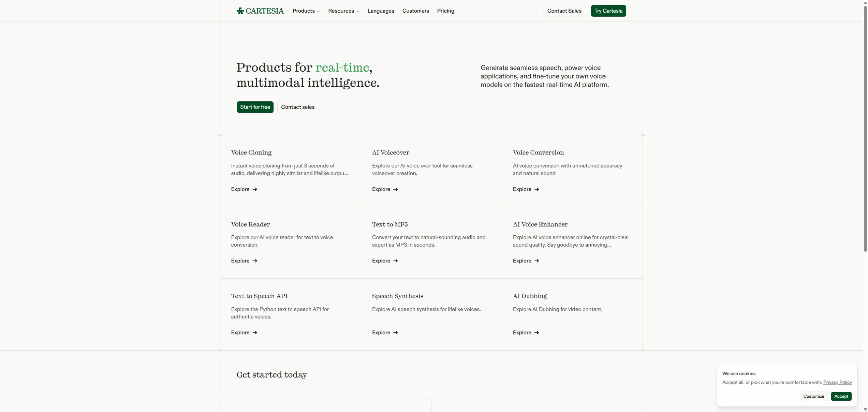This screenshot has width=868, height=412.
Task: Open the Voice Conversion card title
Action: coord(538,152)
